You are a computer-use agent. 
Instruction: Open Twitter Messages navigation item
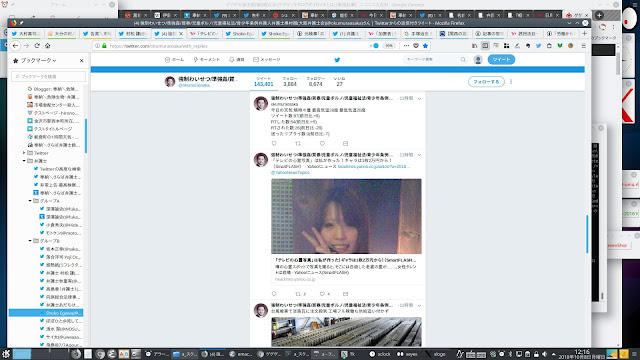coord(267,60)
